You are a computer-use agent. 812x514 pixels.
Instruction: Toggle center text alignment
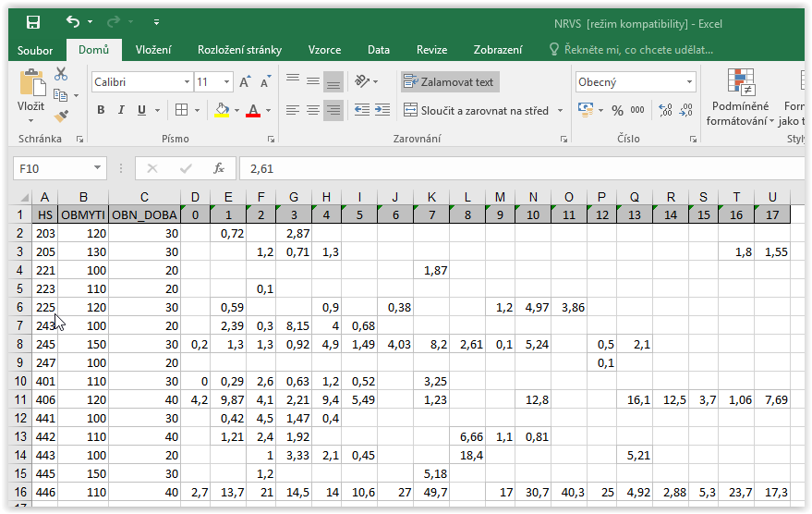pos(313,110)
